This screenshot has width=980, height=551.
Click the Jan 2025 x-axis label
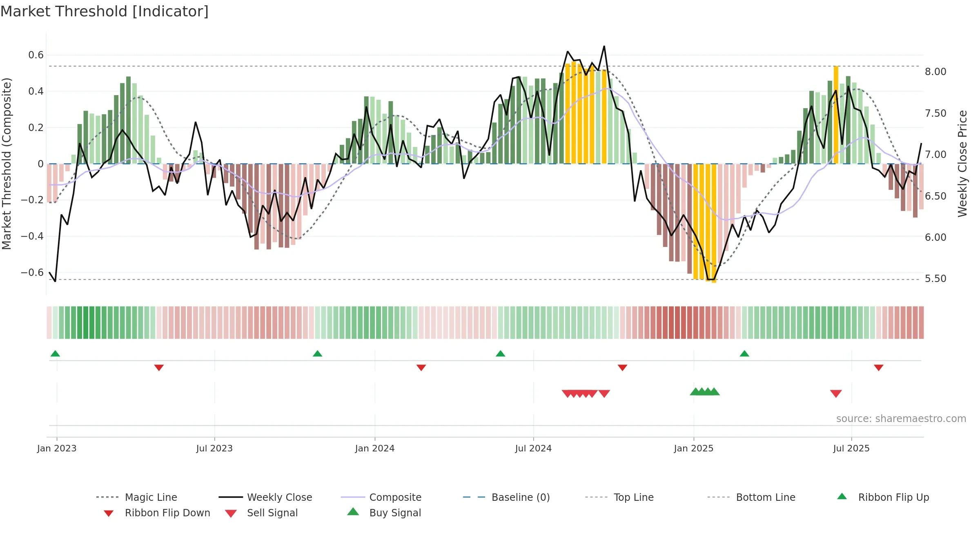click(x=694, y=448)
